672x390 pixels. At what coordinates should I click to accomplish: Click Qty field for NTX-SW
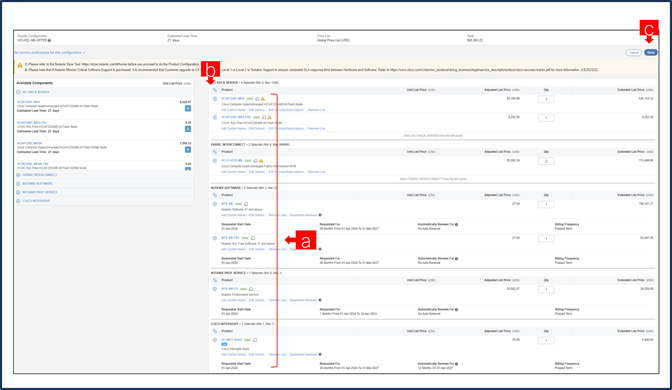(546, 204)
